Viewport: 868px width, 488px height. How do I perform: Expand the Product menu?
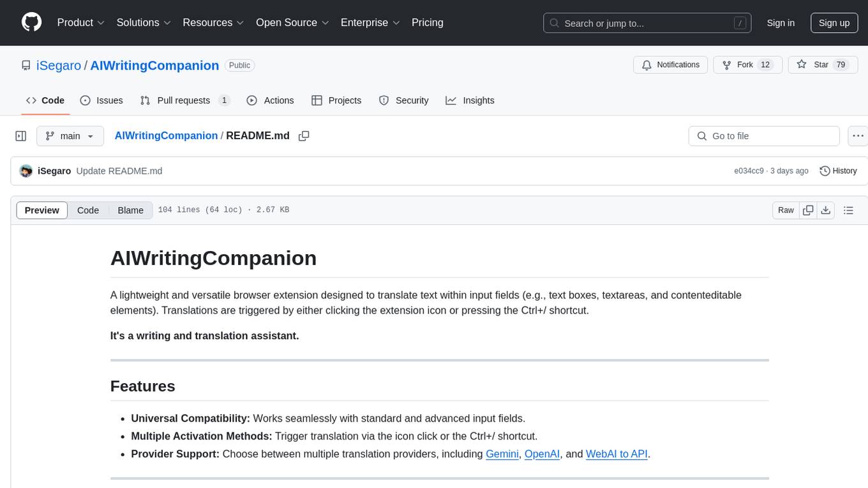pyautogui.click(x=81, y=22)
